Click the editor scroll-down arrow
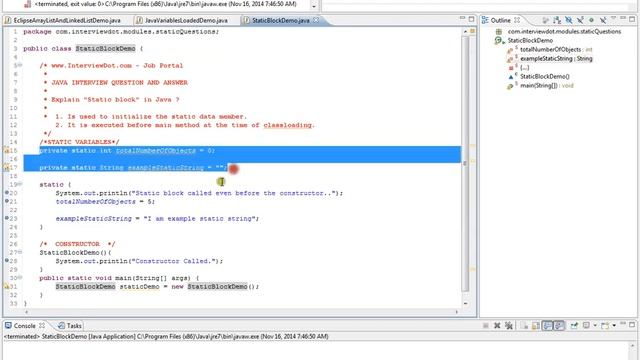This screenshot has width=640, height=360. [x=465, y=304]
